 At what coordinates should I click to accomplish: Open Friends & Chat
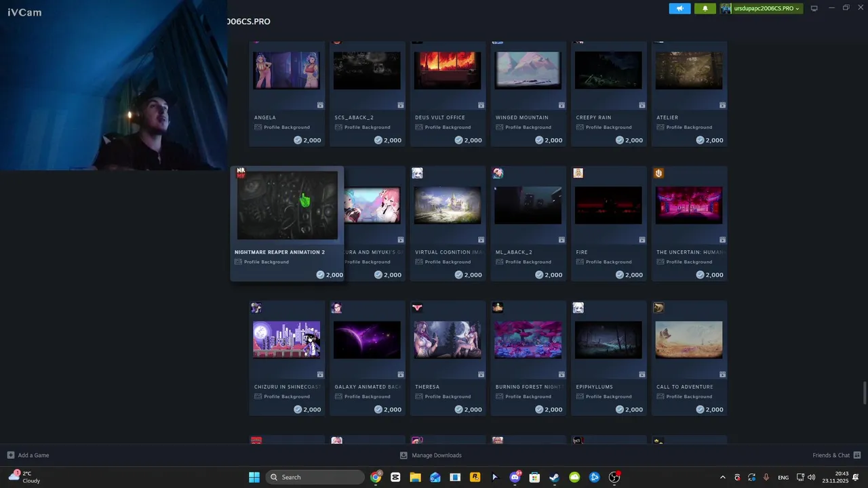(x=836, y=455)
